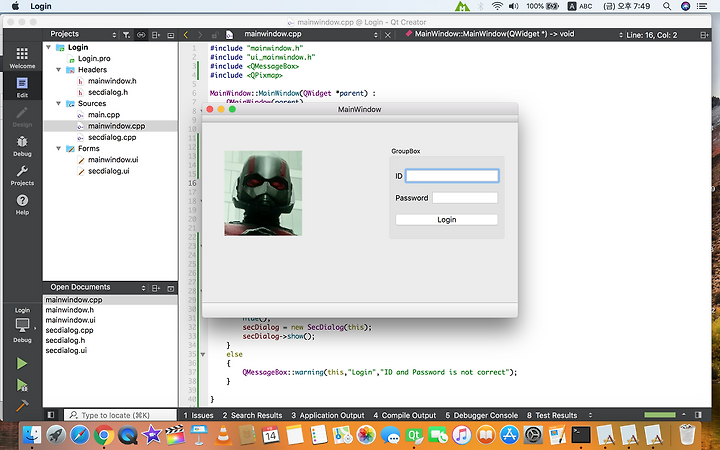Select secdialog.ui in Forms tree

(x=108, y=171)
